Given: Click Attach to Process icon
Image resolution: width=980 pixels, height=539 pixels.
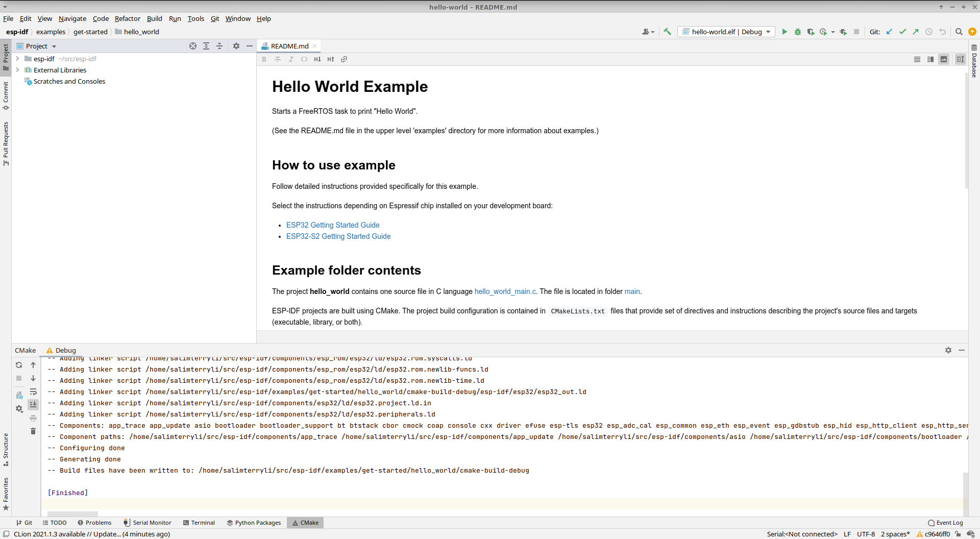Looking at the screenshot, I should [843, 32].
